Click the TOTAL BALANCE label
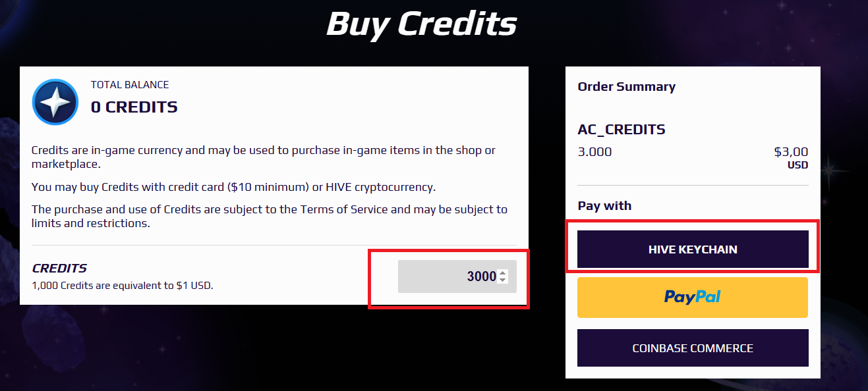This screenshot has width=868, height=391. 130,84
